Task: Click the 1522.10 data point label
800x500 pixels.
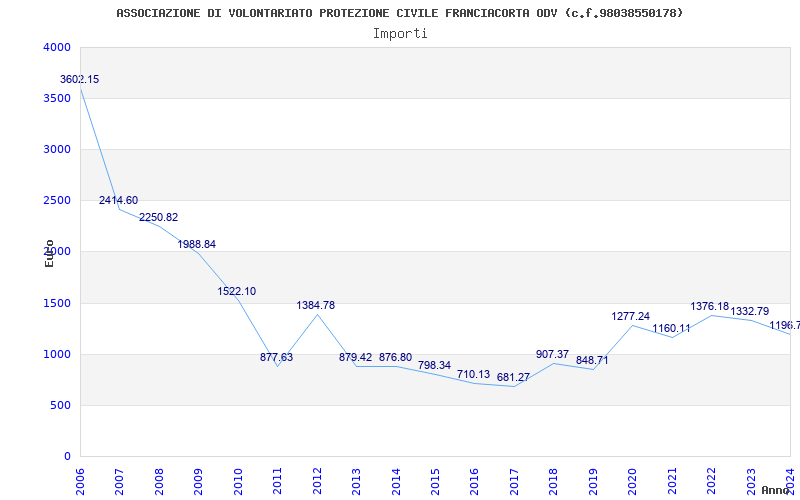Action: (x=237, y=291)
